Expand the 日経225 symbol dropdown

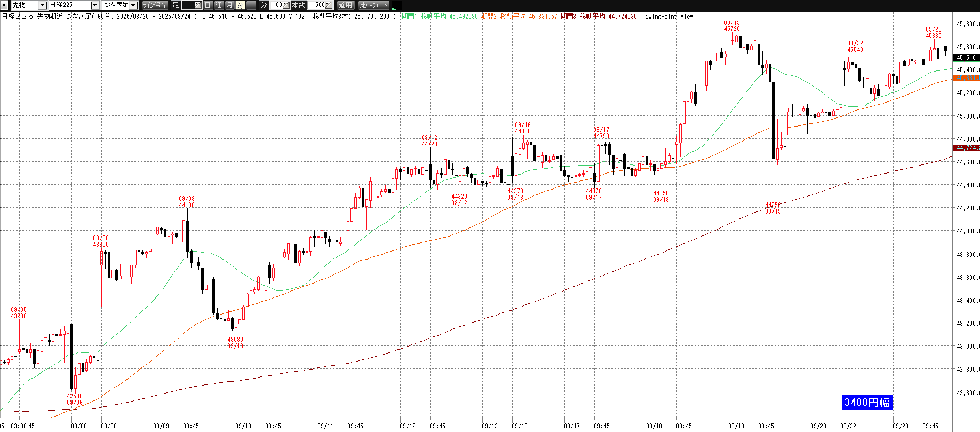(x=95, y=5)
